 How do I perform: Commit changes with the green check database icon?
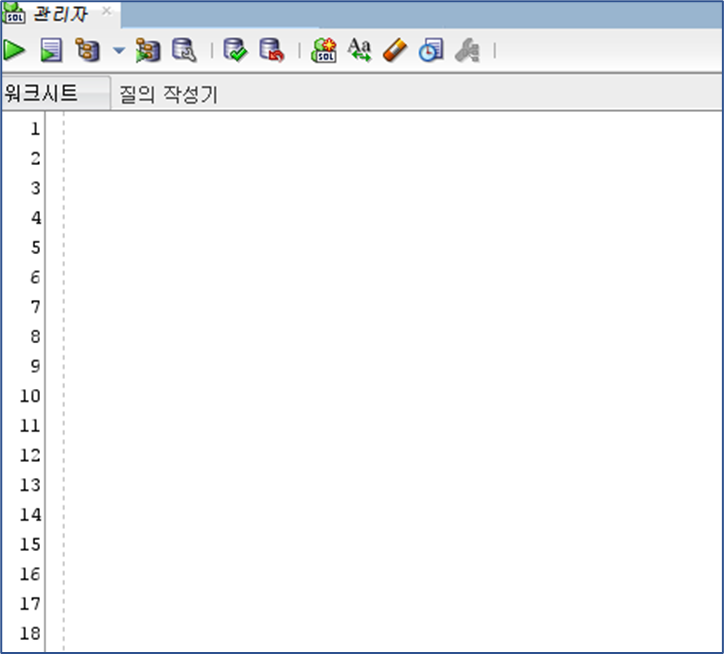point(235,50)
